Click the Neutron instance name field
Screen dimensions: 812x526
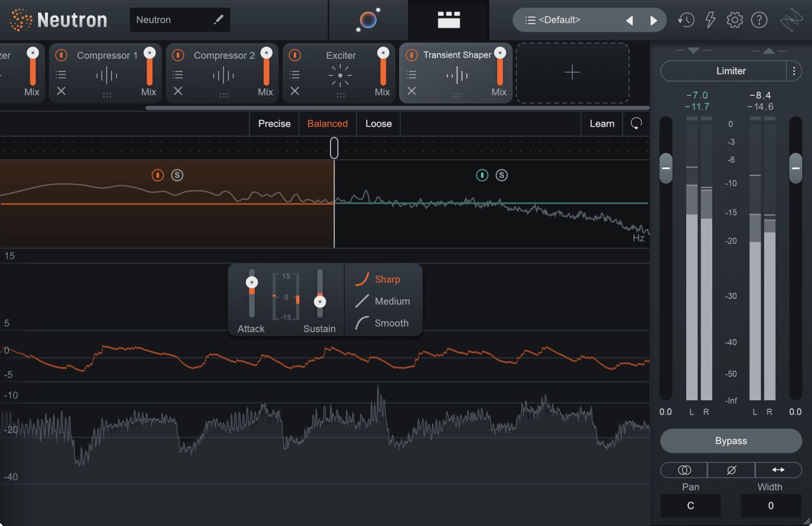click(180, 20)
